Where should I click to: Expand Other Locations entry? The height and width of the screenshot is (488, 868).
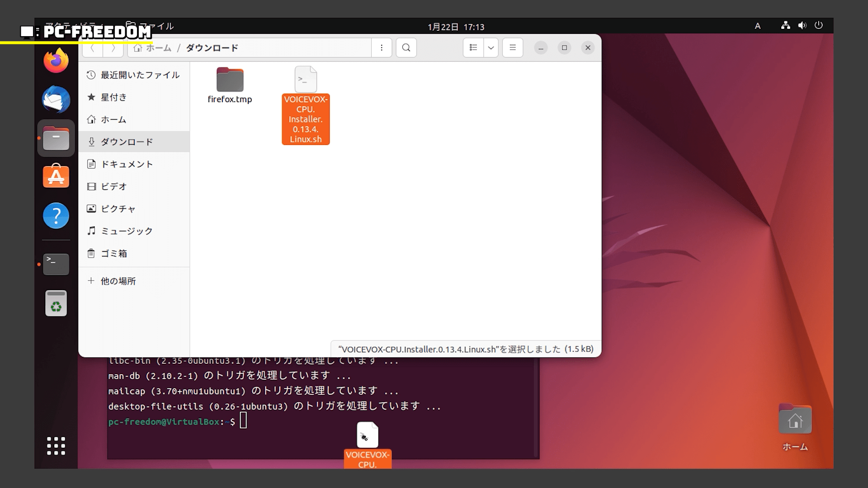pos(118,281)
